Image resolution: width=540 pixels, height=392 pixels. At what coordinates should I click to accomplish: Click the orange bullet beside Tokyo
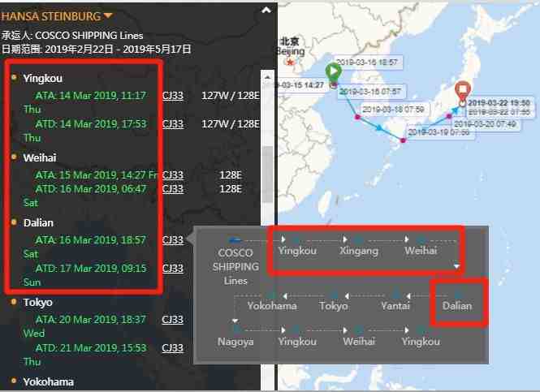click(15, 302)
